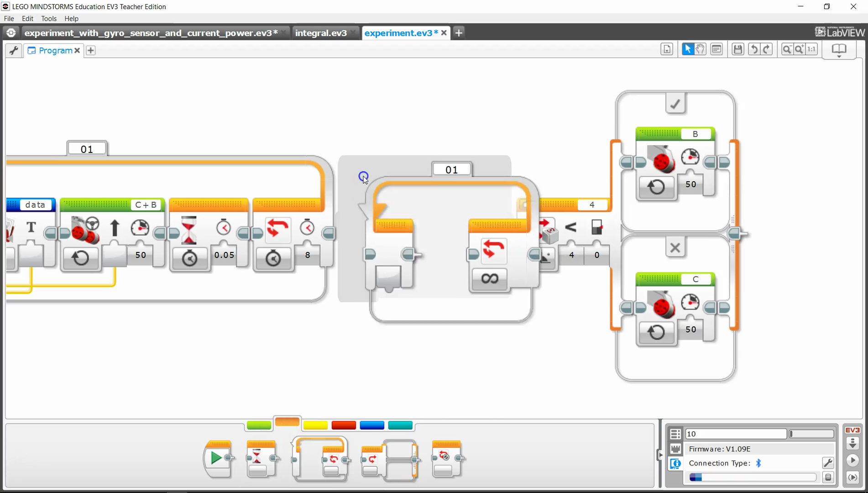Viewport: 868px width, 493px height.
Task: Activate the Comment tool
Action: pos(716,49)
